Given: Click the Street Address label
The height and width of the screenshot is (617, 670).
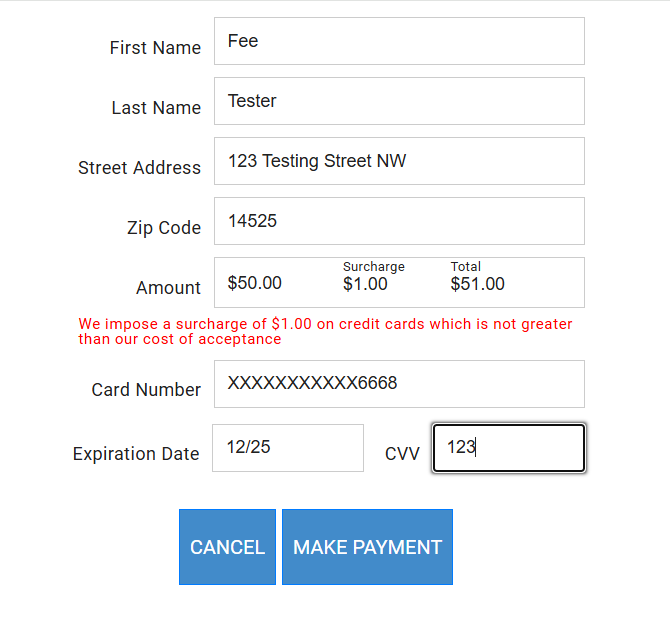Looking at the screenshot, I should [139, 168].
